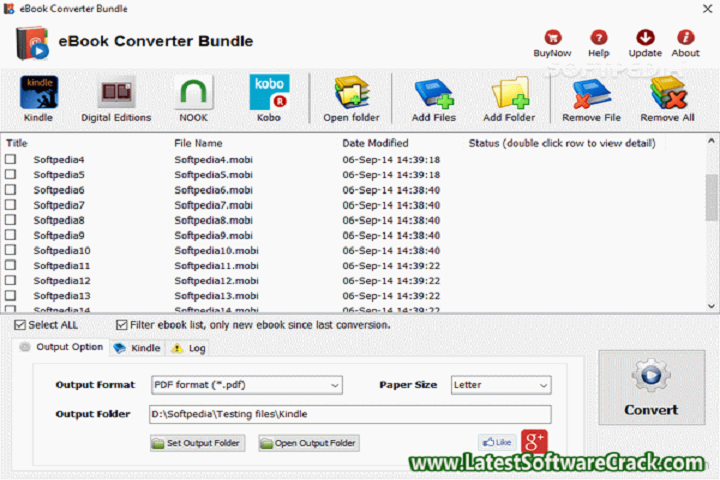The width and height of the screenshot is (720, 480).
Task: Check the Softpedia5 row checkbox
Action: (11, 174)
